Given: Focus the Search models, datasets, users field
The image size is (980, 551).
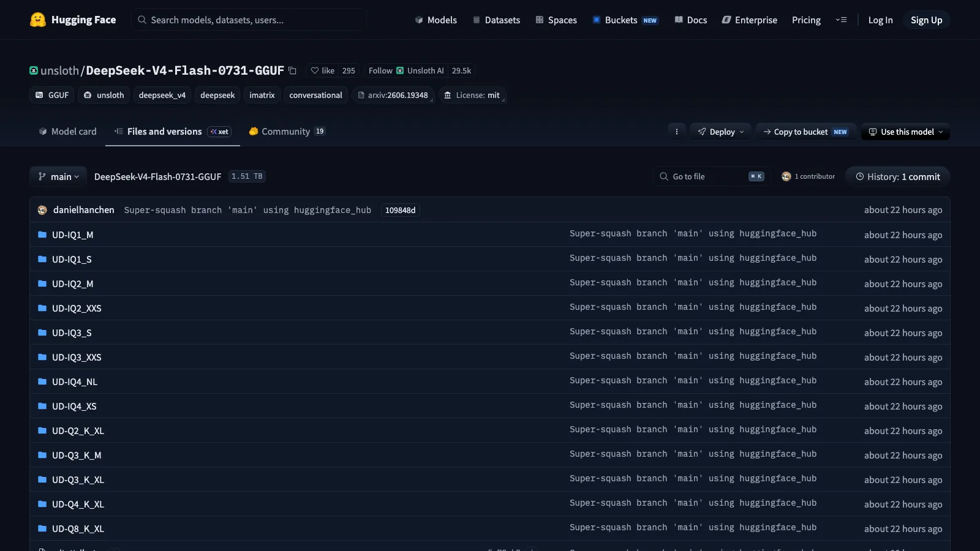Looking at the screenshot, I should pyautogui.click(x=249, y=20).
